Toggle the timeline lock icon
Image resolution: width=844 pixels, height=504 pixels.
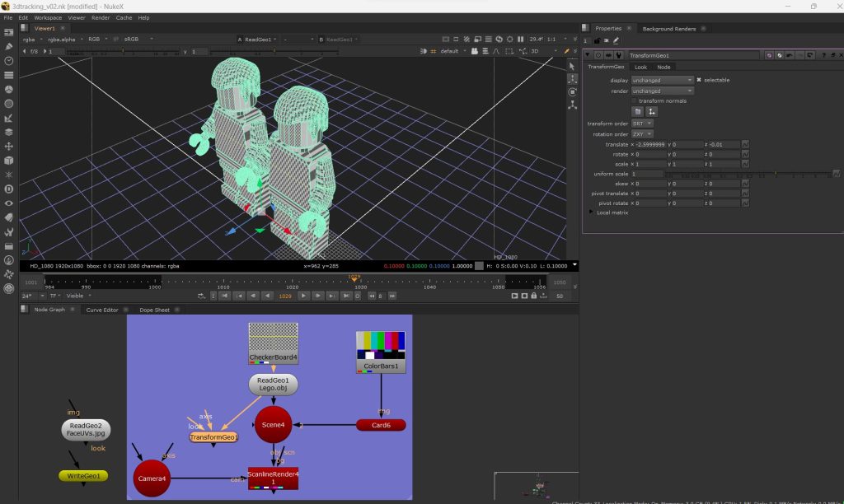tap(533, 296)
